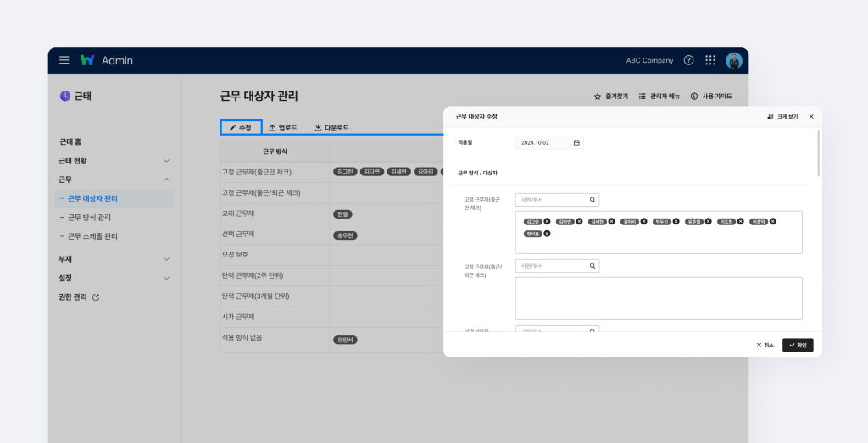Click the empty 출근/퇴근 체크 target box
The height and width of the screenshot is (443, 868).
pos(659,299)
